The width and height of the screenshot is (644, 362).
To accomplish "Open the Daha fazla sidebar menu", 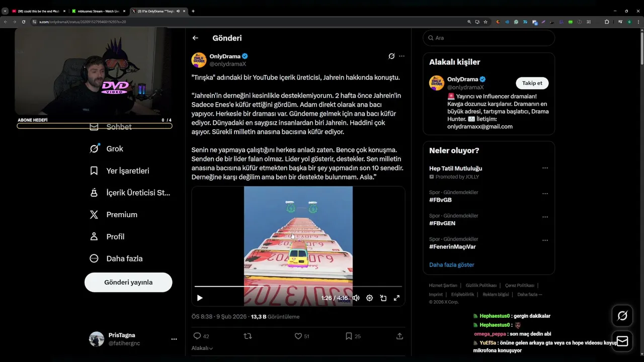I will point(116,258).
